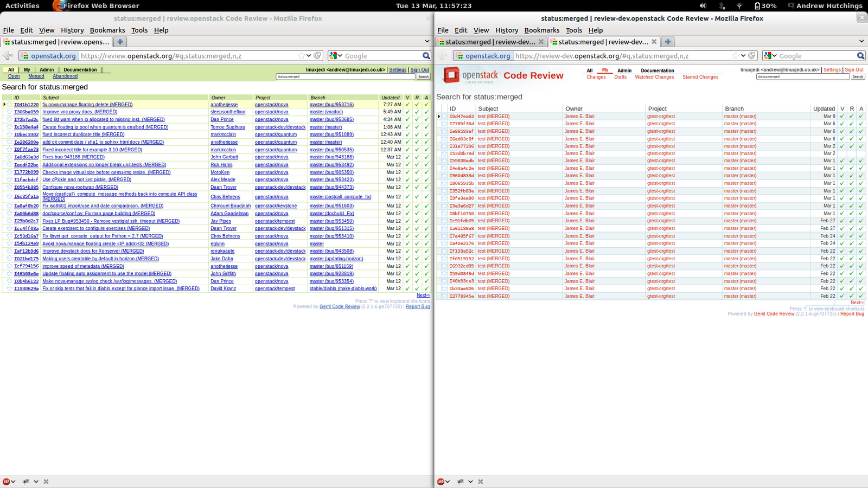Expand the tab list dropdown in left window
Screen dimensions: 868x488
[427, 41]
